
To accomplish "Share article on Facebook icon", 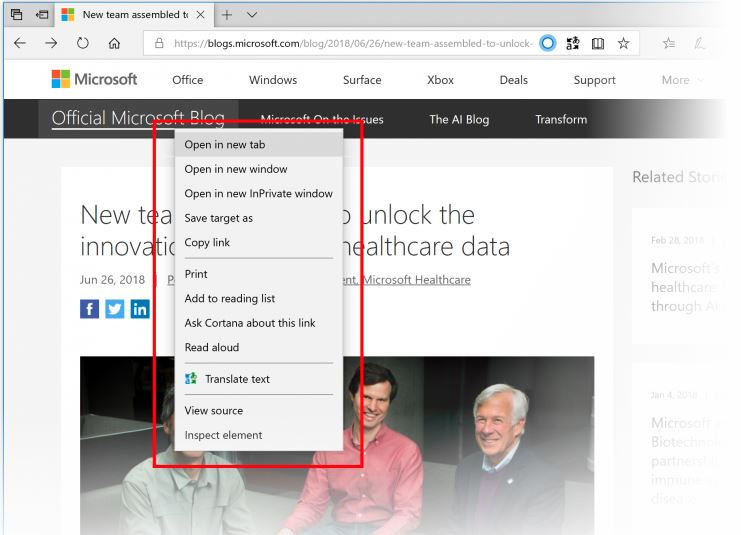I will pyautogui.click(x=89, y=309).
